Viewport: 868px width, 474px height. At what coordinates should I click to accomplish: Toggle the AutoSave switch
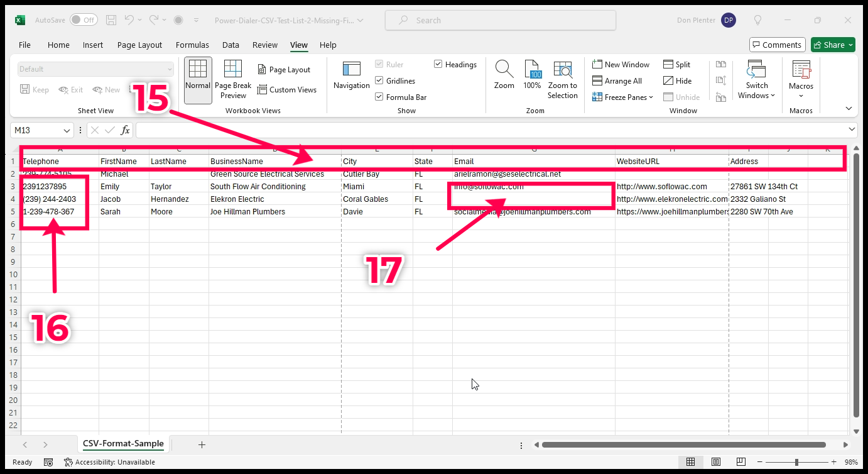[x=83, y=20]
